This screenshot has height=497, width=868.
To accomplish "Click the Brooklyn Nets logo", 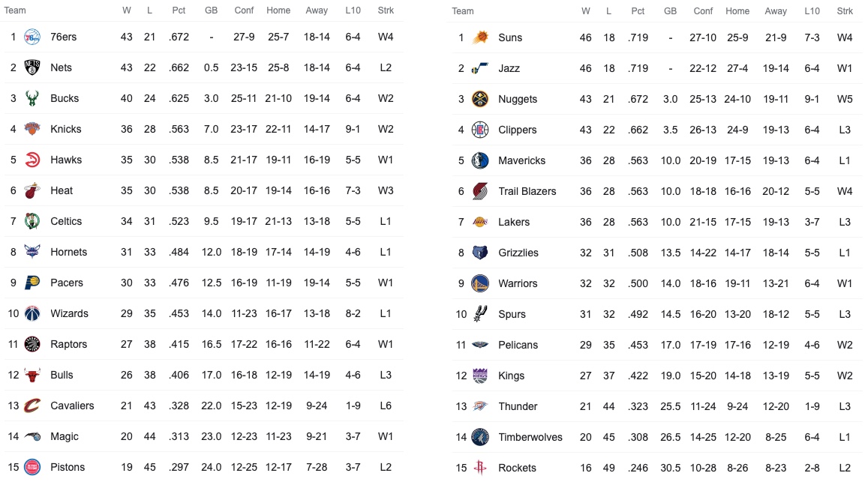I will (32, 67).
